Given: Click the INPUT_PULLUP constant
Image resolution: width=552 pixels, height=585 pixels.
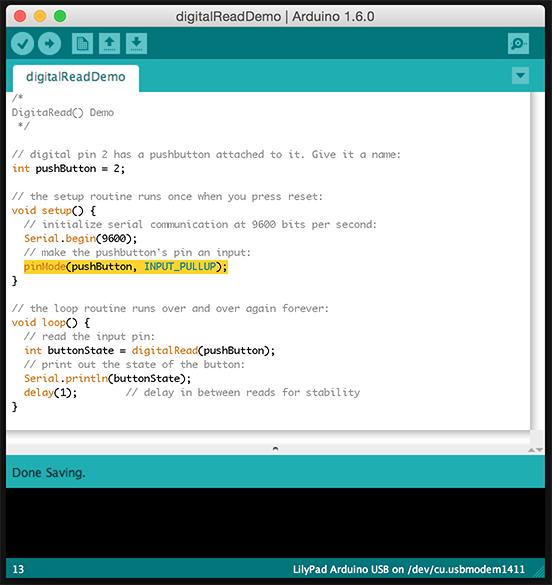Looking at the screenshot, I should click(180, 267).
